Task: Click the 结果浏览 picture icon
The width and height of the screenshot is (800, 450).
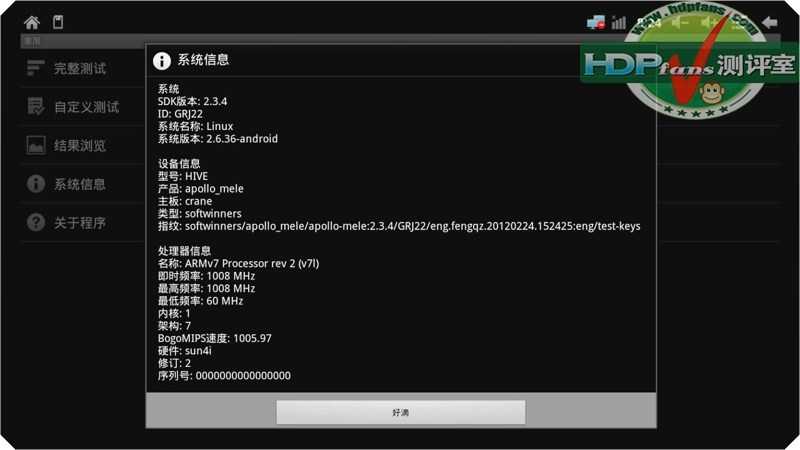Action: coord(36,145)
